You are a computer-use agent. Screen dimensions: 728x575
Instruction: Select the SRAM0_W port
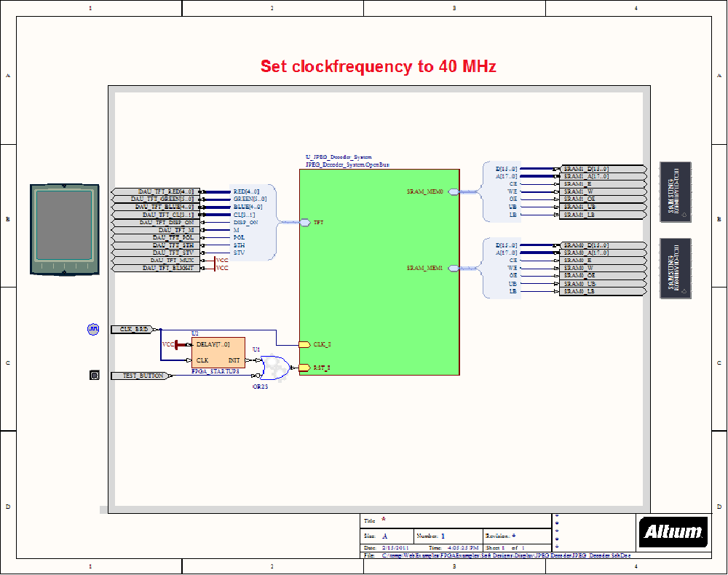[x=603, y=269]
